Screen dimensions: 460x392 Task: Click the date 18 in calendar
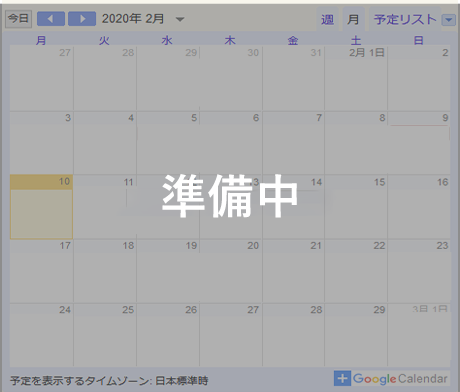pos(128,246)
